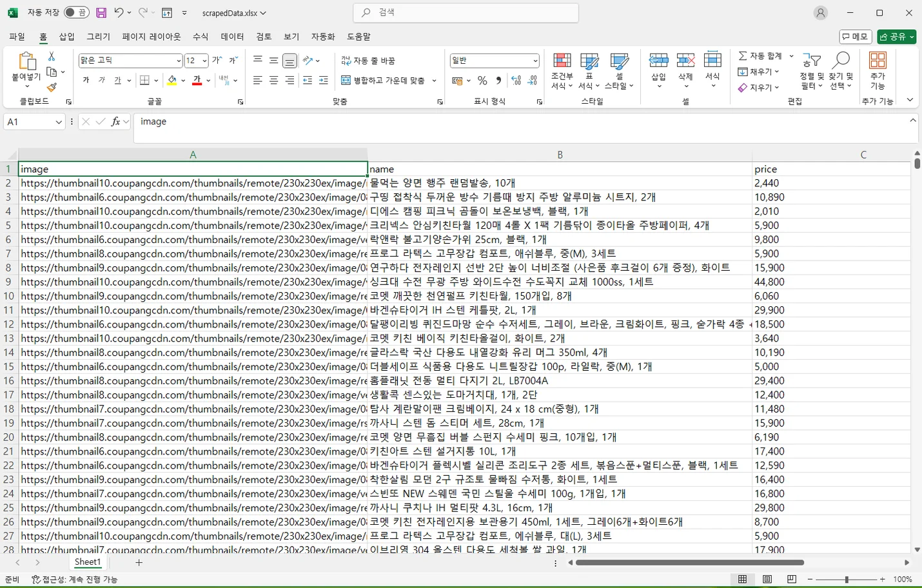The height and width of the screenshot is (588, 922).
Task: Click the comma style icon
Action: tap(498, 81)
